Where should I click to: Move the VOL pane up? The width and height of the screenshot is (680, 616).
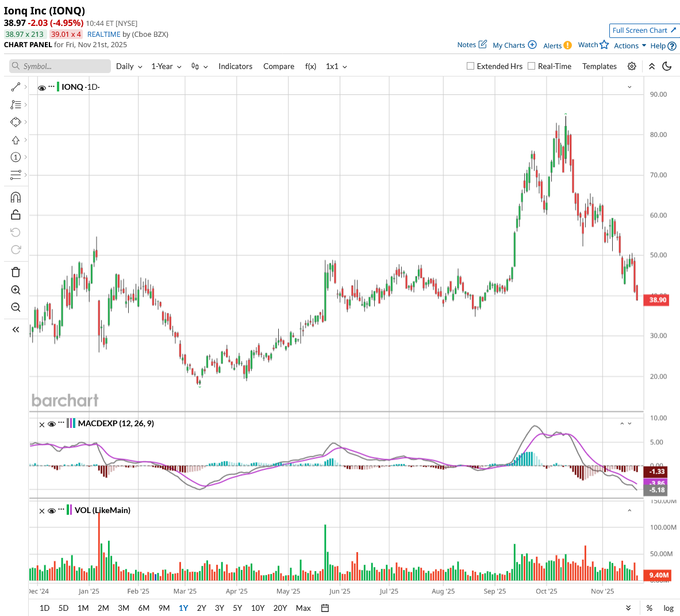click(629, 511)
